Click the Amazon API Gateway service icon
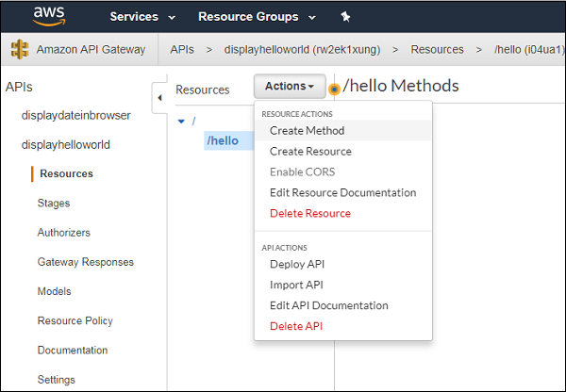Screen dimensions: 566x392 (x=20, y=49)
